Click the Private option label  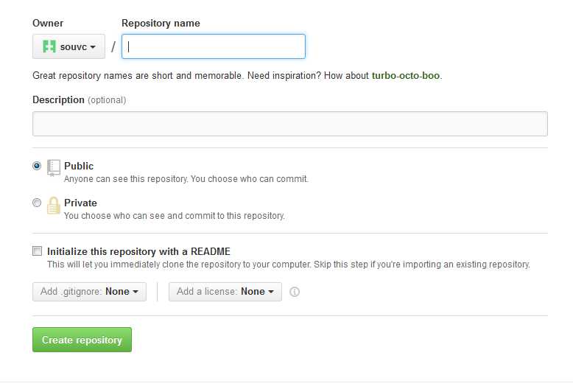point(81,203)
